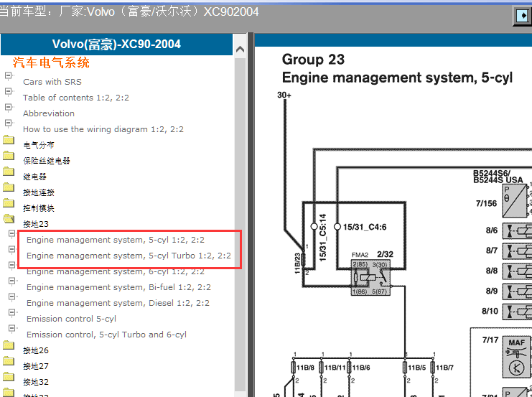This screenshot has width=532, height=397.
Task: Click the tree panel vertical scrollbar track
Action: (x=240, y=224)
